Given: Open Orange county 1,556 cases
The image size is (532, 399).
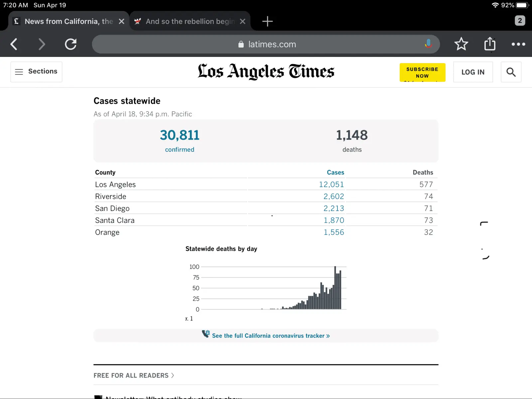Looking at the screenshot, I should coord(334,232).
